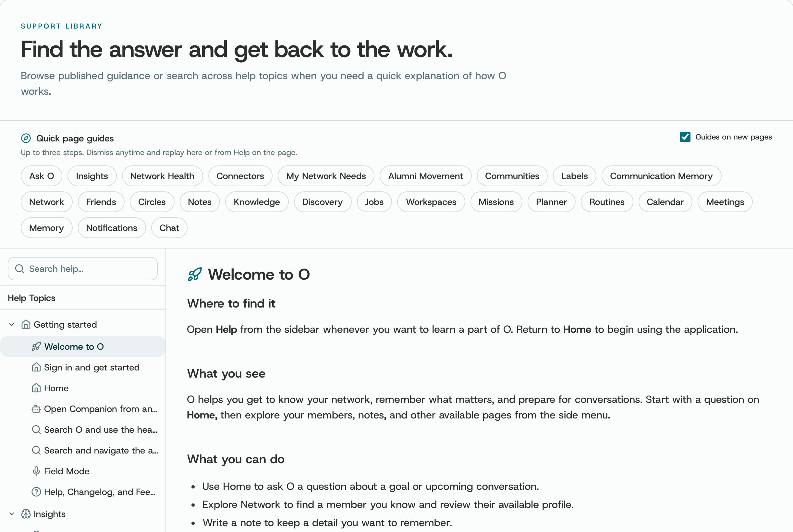Click the house icon next to Getting started
Image resolution: width=793 pixels, height=532 pixels.
coord(26,324)
